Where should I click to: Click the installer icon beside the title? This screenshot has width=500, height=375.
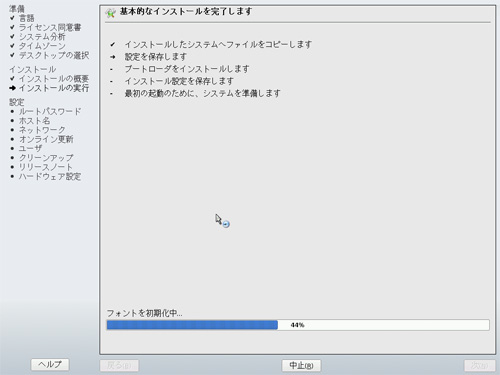(110, 13)
